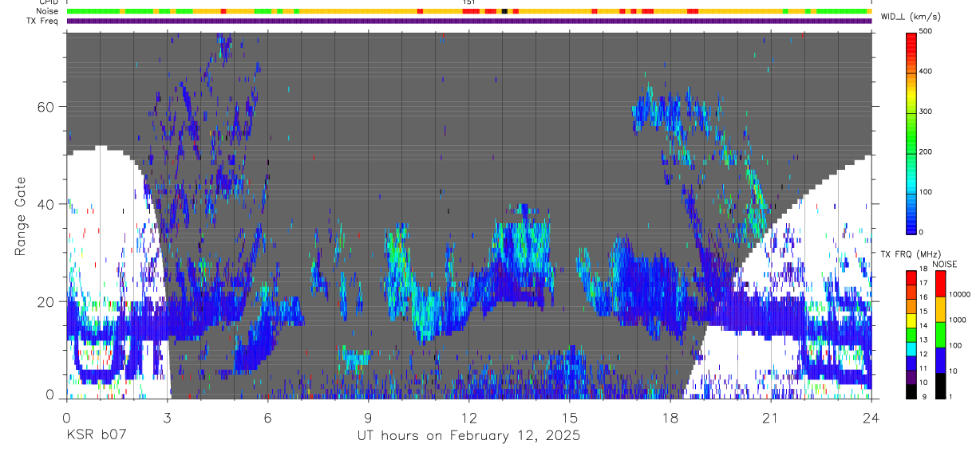
Task: Click the 'WID⊥ (km/s)' color bar title
Action: [910, 17]
